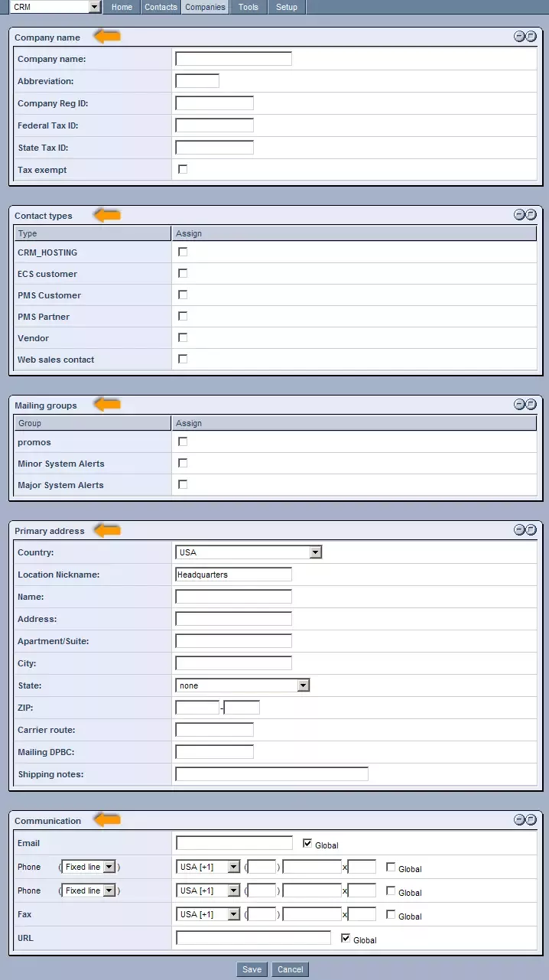The image size is (549, 980).
Task: Click the Cancel button
Action: click(x=291, y=969)
